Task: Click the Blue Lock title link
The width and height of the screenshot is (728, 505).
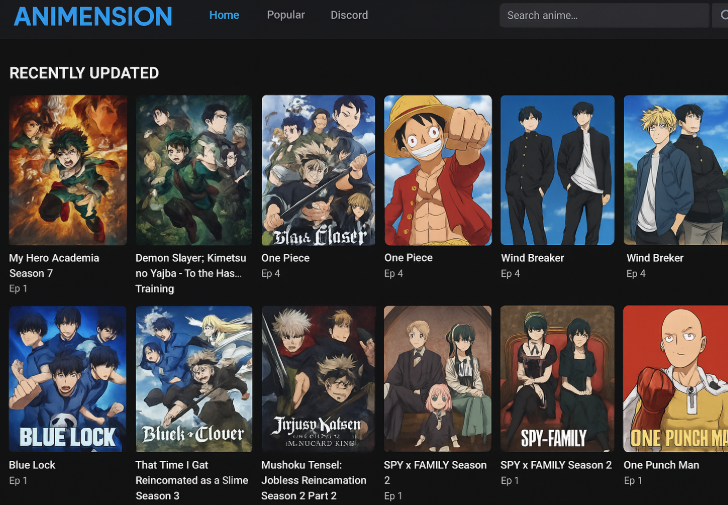Action: coord(32,465)
